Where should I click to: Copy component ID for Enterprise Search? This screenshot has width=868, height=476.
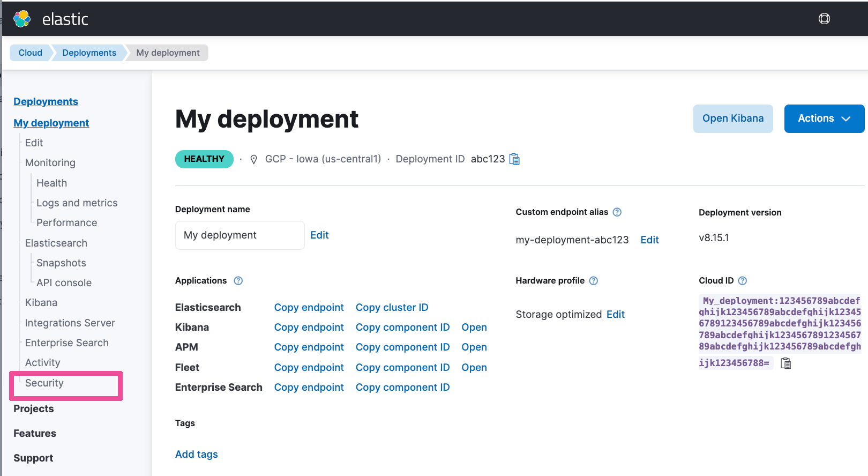(402, 388)
